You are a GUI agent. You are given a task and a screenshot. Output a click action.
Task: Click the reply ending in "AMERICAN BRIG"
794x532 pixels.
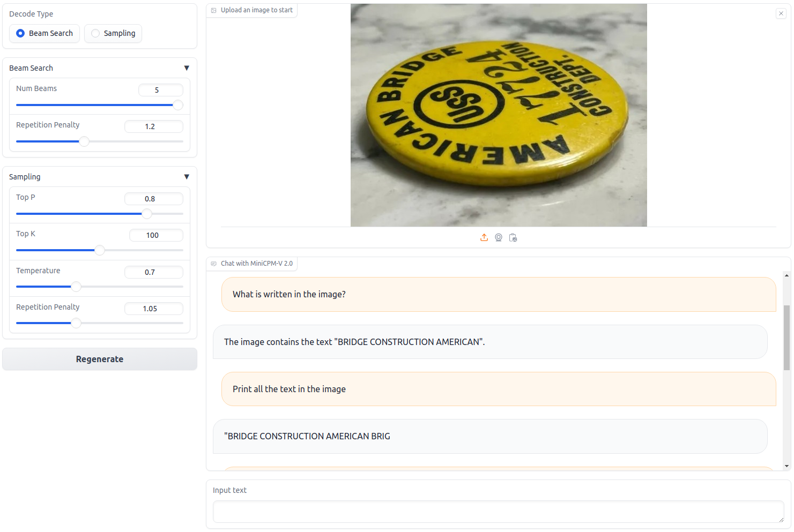tap(490, 436)
